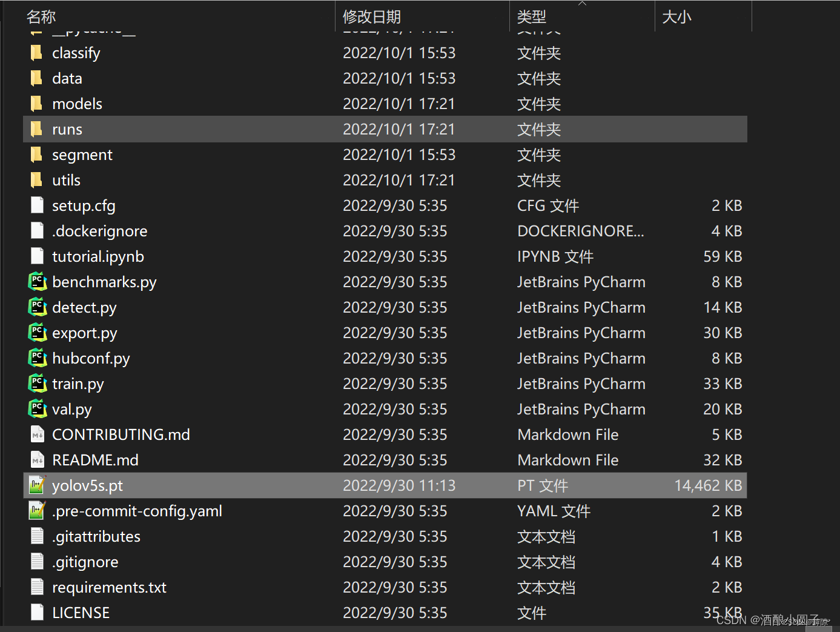
Task: Click the CFG 文件 type cell
Action: [x=548, y=205]
